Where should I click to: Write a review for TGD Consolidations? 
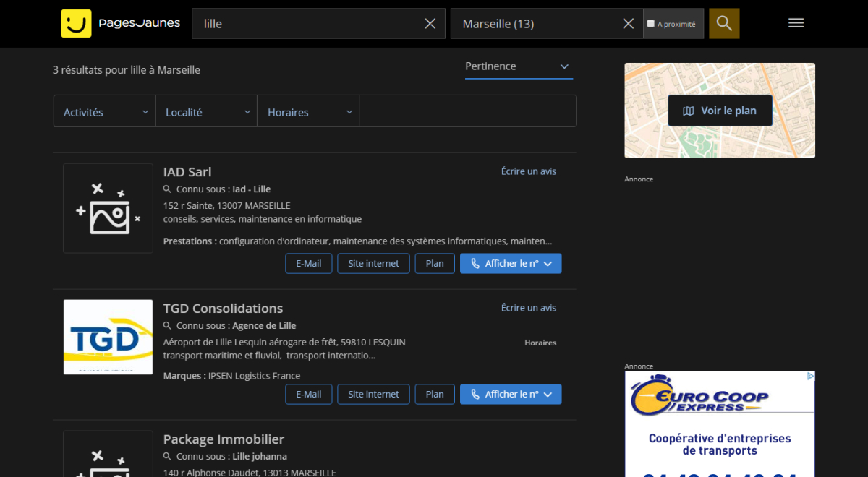[529, 308]
